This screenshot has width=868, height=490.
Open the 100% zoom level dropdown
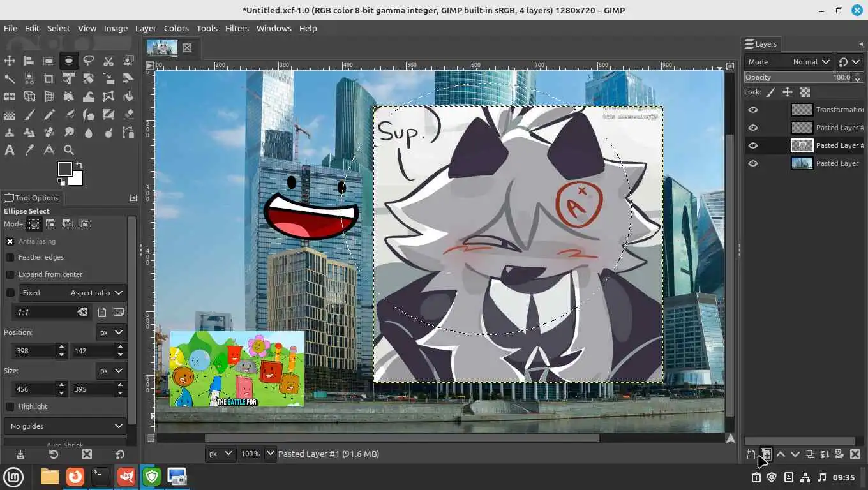(x=270, y=454)
